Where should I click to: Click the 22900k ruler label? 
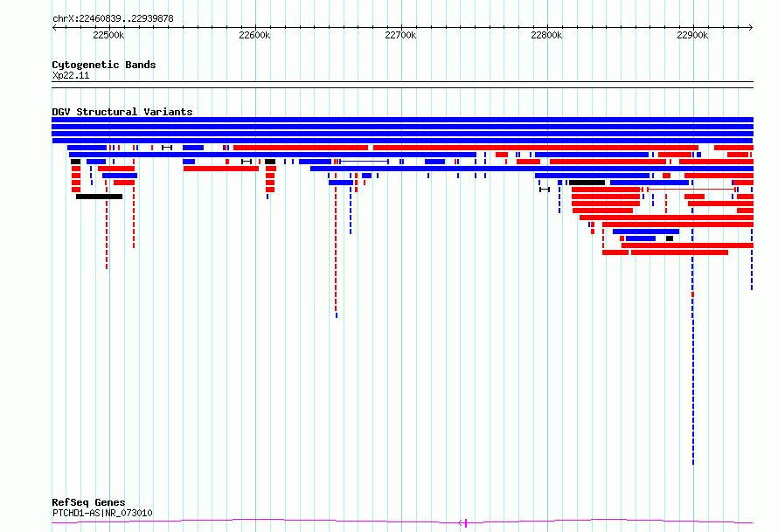(x=692, y=35)
